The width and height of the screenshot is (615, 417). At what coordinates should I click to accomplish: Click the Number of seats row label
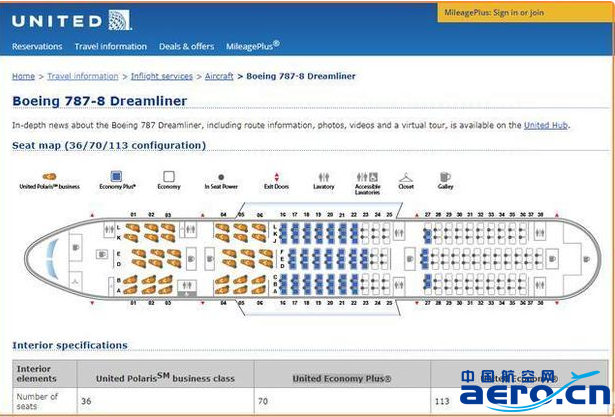[37, 401]
